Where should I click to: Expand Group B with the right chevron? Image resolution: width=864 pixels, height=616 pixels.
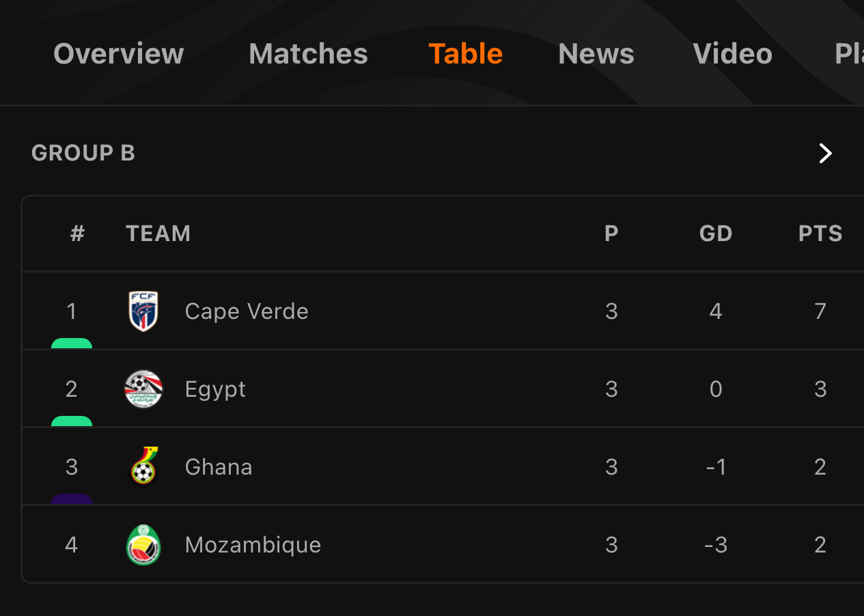tap(825, 154)
